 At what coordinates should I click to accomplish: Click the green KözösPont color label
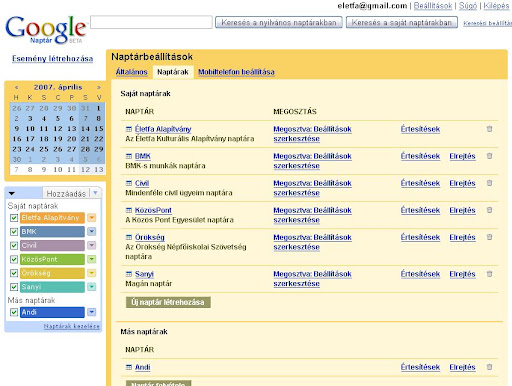pyautogui.click(x=52, y=259)
